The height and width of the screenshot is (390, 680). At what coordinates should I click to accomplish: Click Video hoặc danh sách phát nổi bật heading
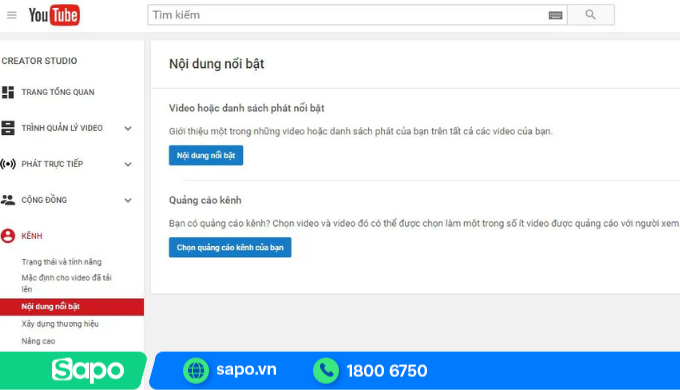247,108
